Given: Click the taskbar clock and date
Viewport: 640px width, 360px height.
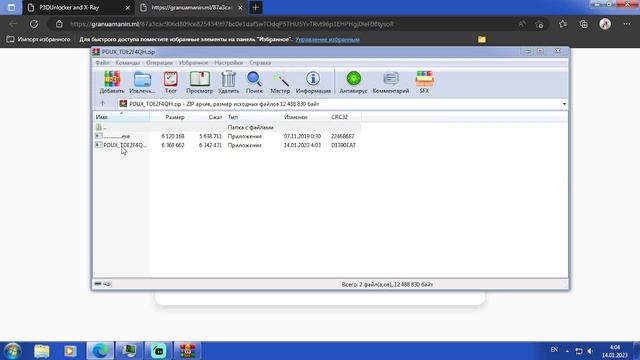Looking at the screenshot, I should tap(615, 351).
